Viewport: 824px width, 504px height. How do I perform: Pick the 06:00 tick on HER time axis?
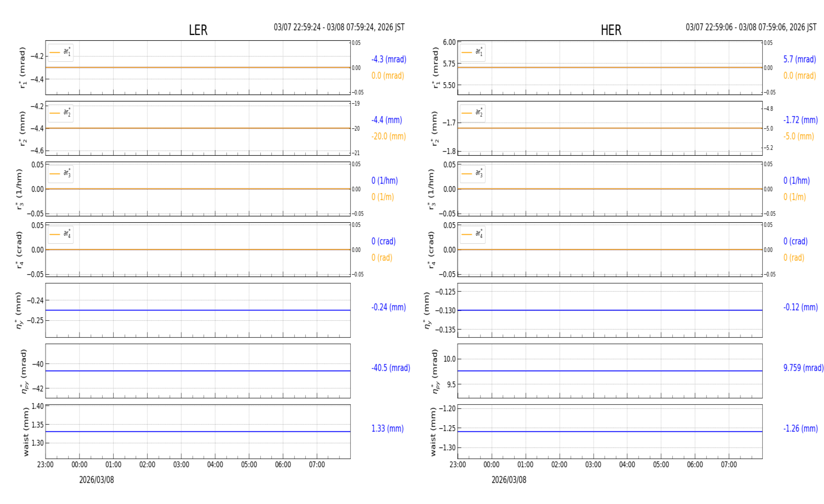(x=694, y=465)
